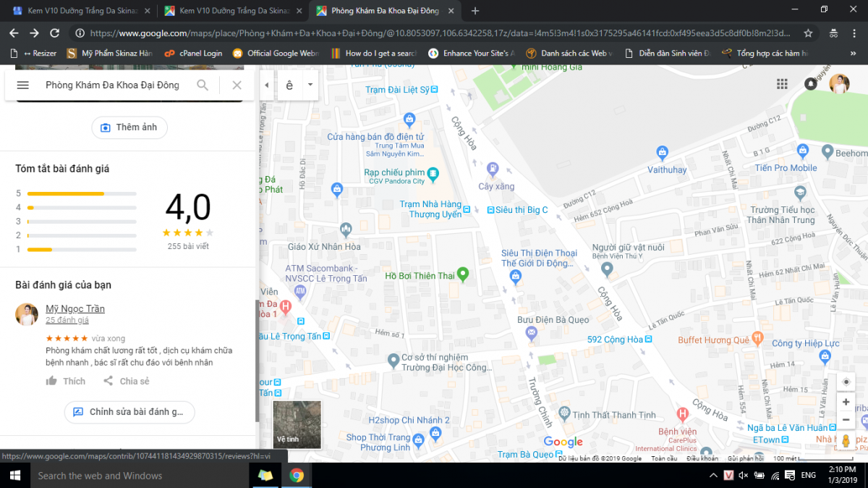
Task: Click 'Chỉnh sửa bài đánh g...' button
Action: pos(129,412)
